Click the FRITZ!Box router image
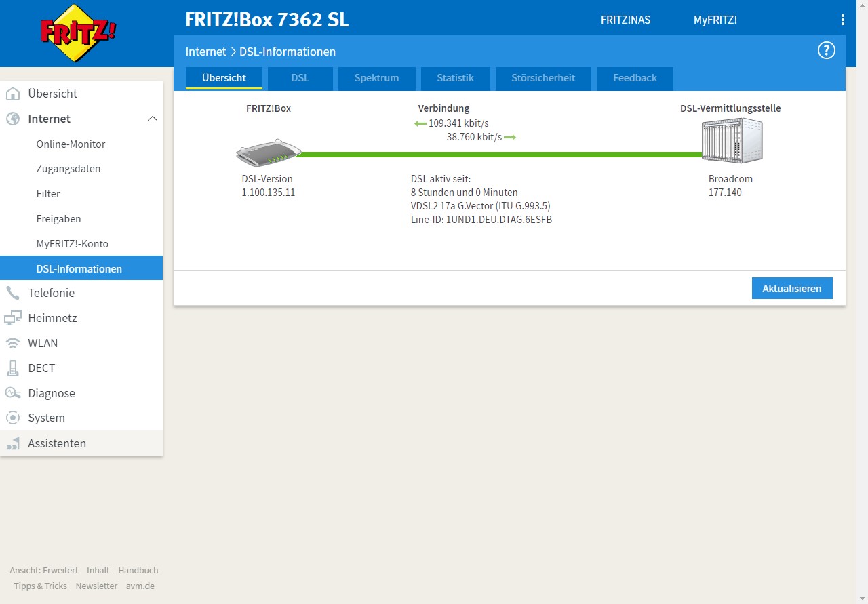The width and height of the screenshot is (868, 604). (269, 153)
